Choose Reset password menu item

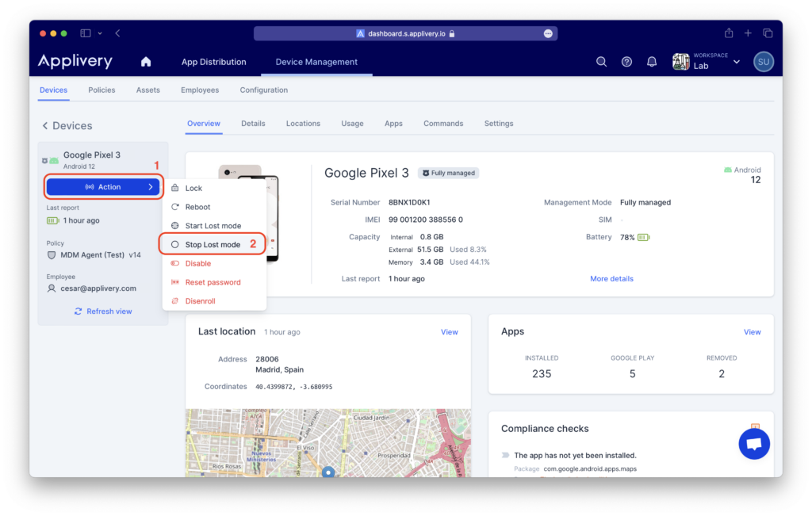pyautogui.click(x=214, y=282)
